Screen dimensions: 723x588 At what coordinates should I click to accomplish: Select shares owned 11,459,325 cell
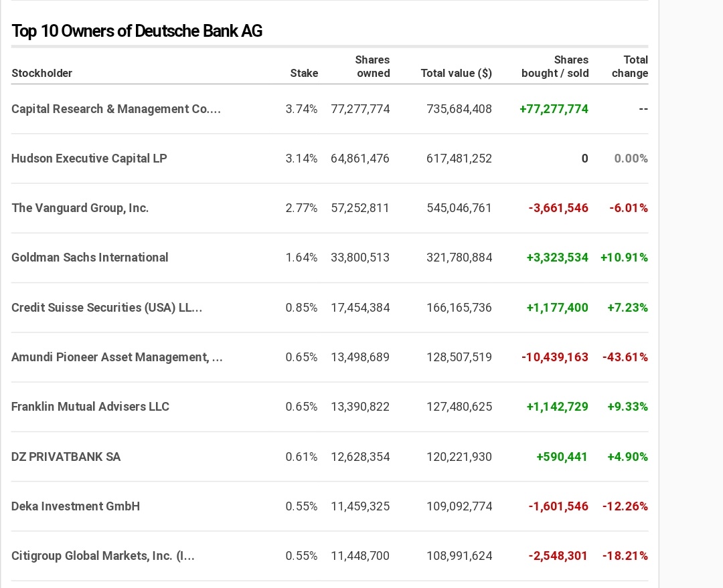pos(360,506)
